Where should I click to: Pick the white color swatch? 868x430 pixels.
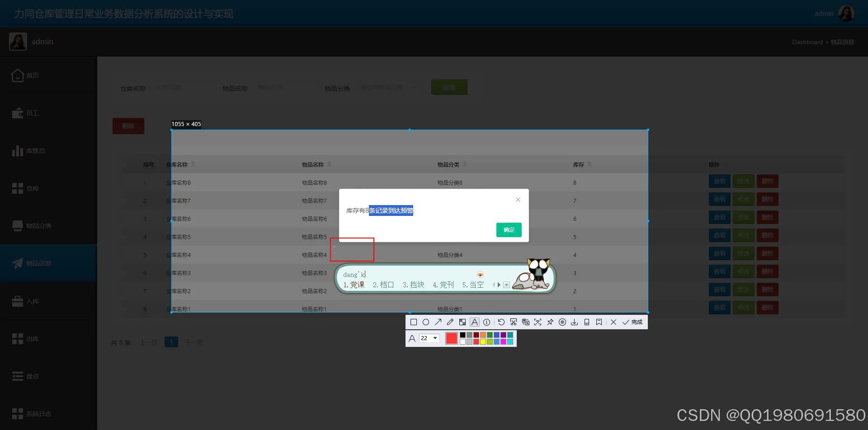[462, 342]
